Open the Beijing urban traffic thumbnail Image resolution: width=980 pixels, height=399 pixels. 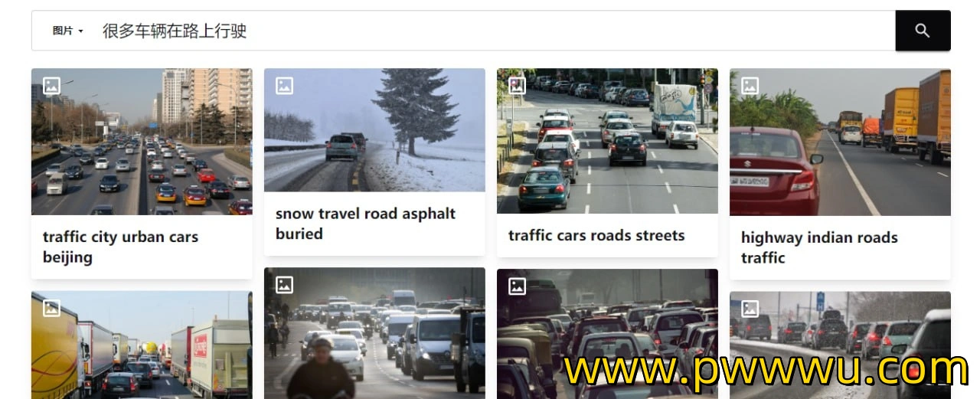(142, 142)
